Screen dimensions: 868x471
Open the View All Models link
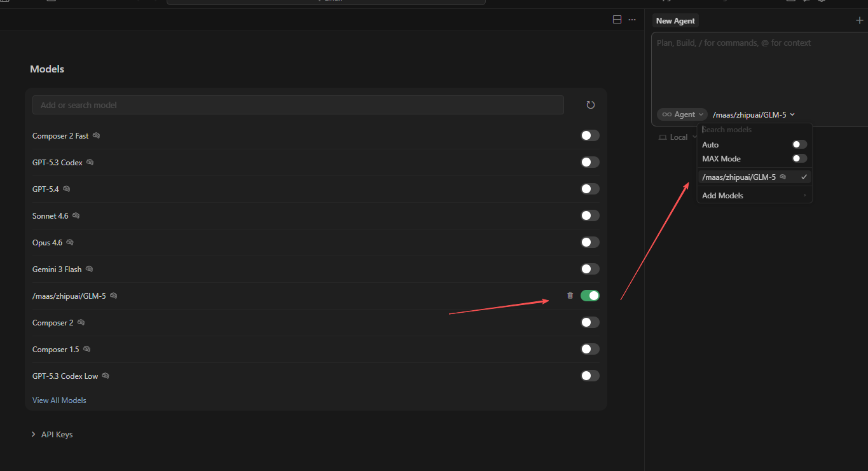59,400
